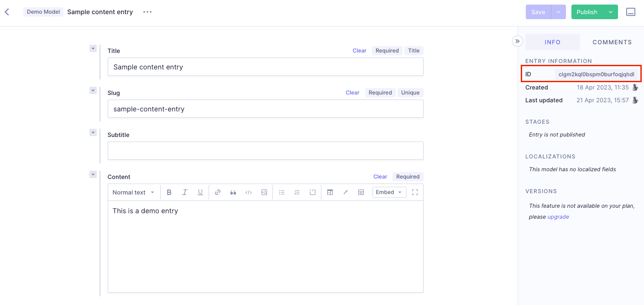Expand the Publish options arrow
Screen dimensions: 644x305
611,12
